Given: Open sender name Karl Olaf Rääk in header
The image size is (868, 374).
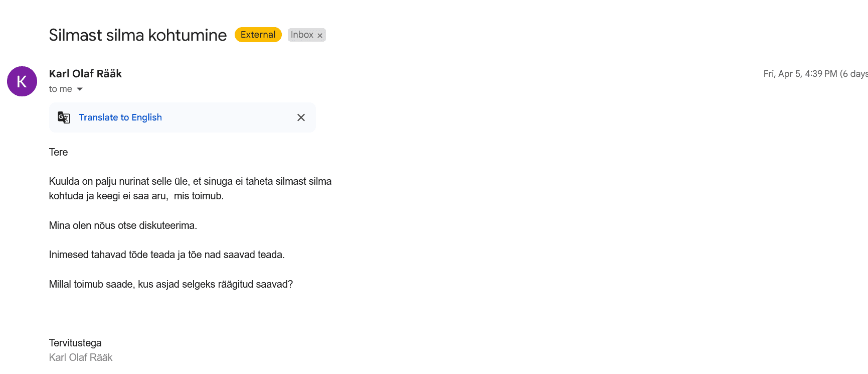Looking at the screenshot, I should pos(85,74).
